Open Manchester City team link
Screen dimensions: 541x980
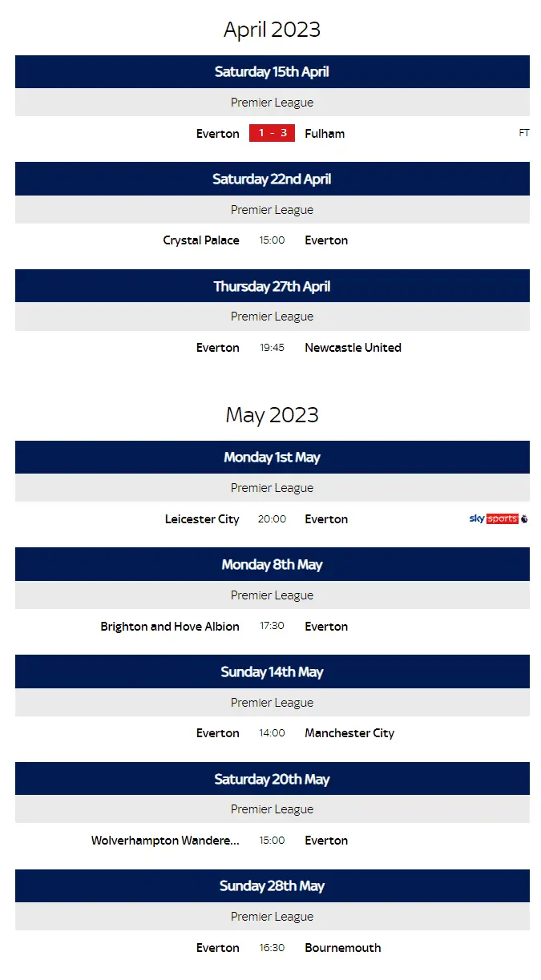click(349, 733)
